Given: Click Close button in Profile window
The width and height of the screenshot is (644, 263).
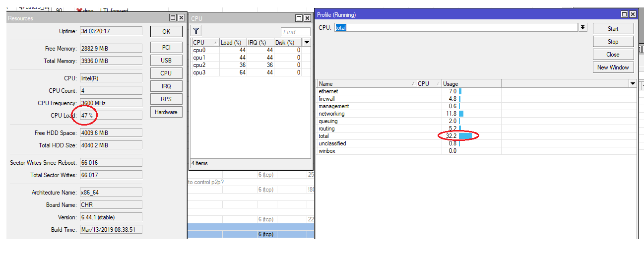Looking at the screenshot, I should pyautogui.click(x=613, y=55).
